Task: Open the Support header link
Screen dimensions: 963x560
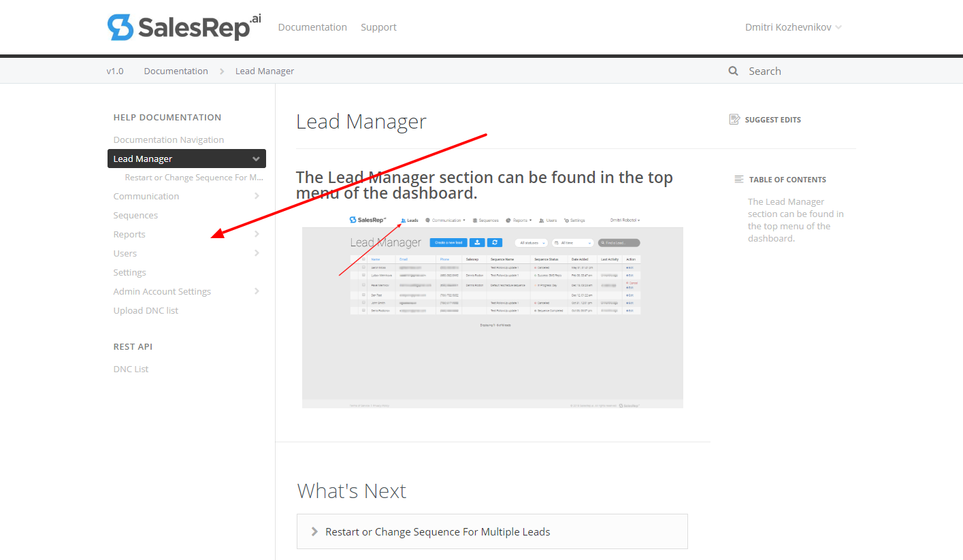Action: [378, 27]
